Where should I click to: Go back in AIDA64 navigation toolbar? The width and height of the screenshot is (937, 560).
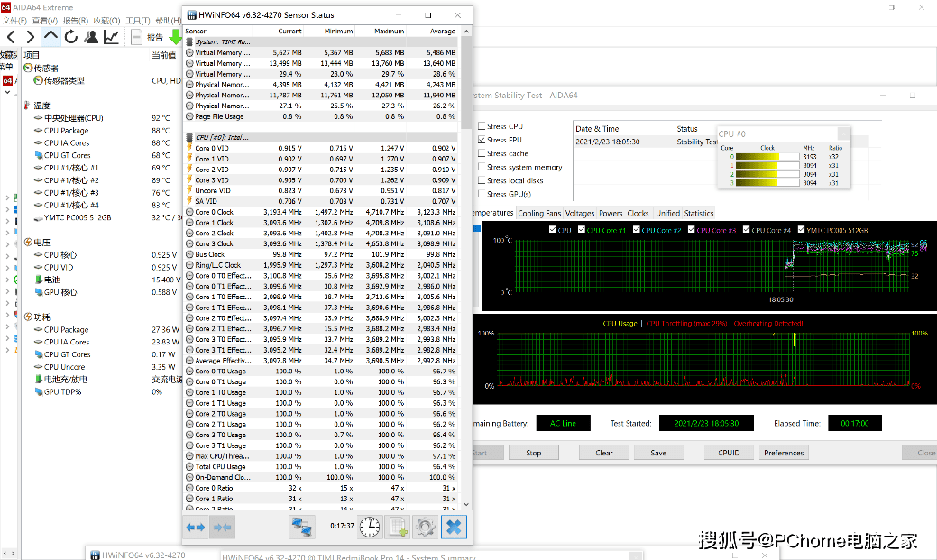(x=11, y=37)
